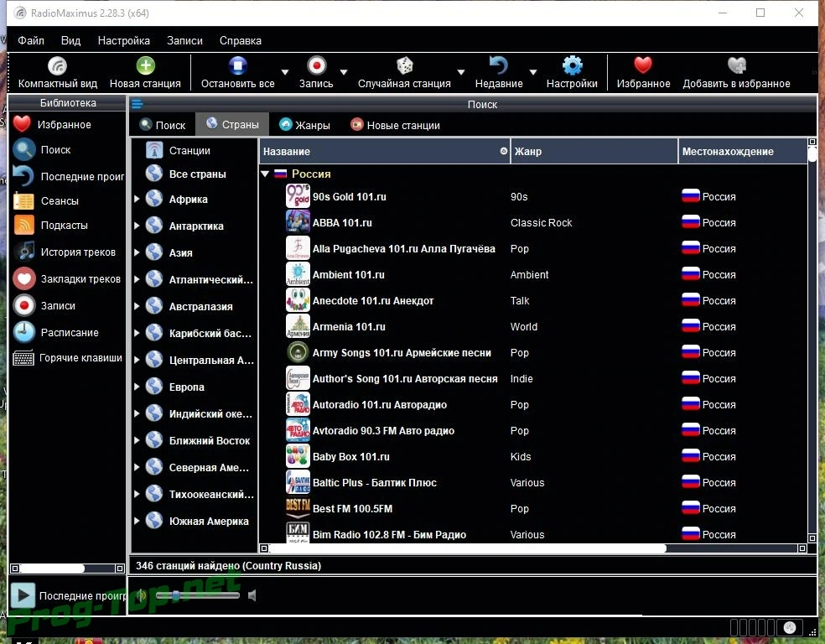Click the library panel horizontal scrollbar

(52, 569)
